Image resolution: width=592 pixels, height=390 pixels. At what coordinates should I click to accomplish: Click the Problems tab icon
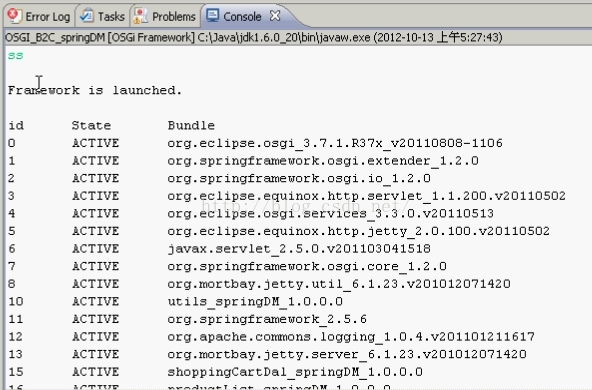140,16
